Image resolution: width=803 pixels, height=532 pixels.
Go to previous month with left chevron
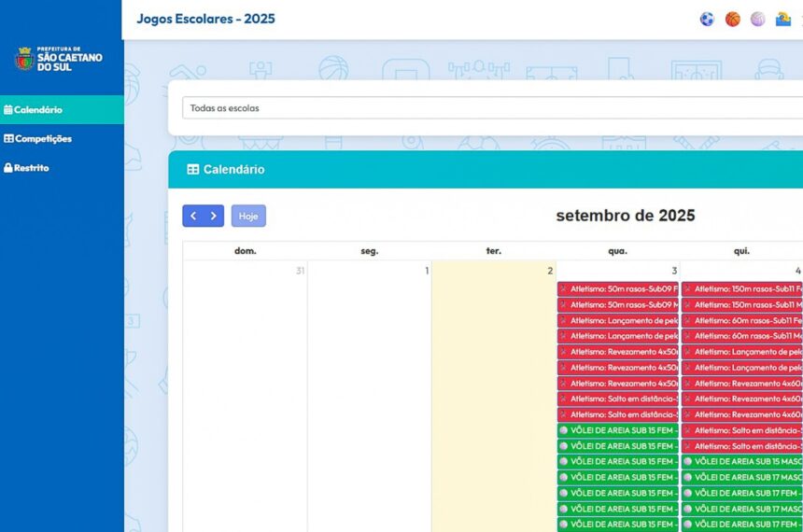(x=193, y=216)
